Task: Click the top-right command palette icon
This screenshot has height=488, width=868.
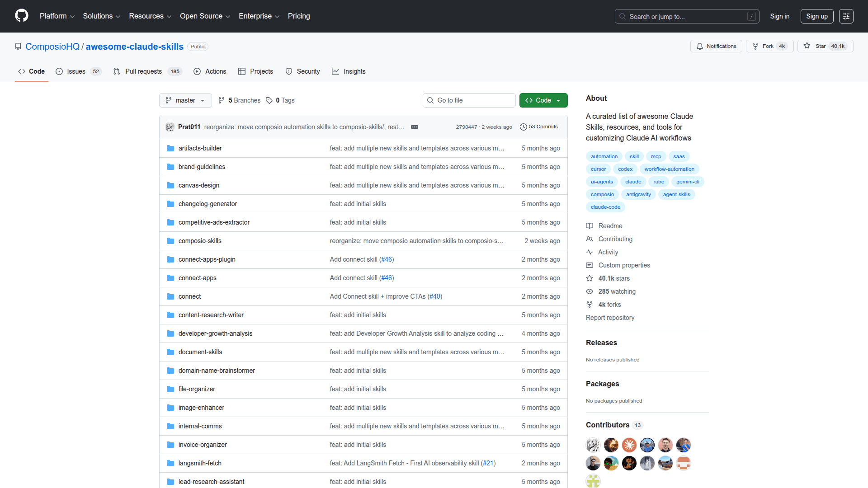Action: tap(846, 16)
